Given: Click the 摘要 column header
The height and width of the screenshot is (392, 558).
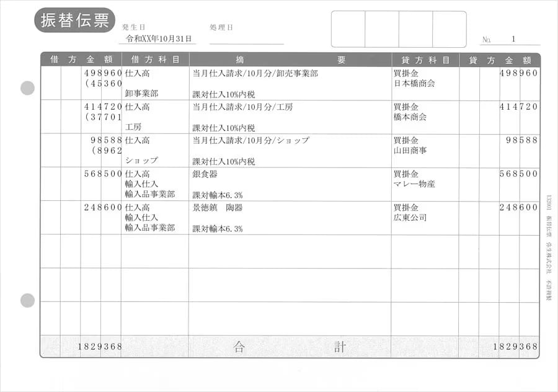Looking at the screenshot, I should [x=290, y=60].
